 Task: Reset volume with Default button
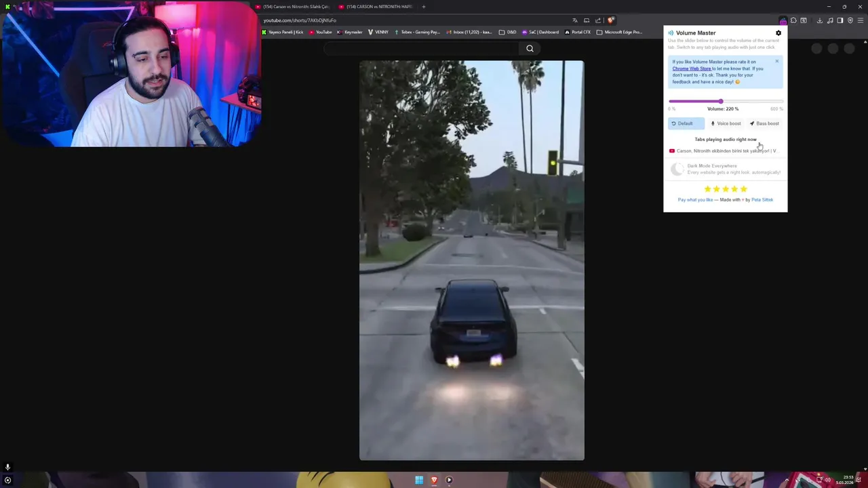click(x=686, y=123)
